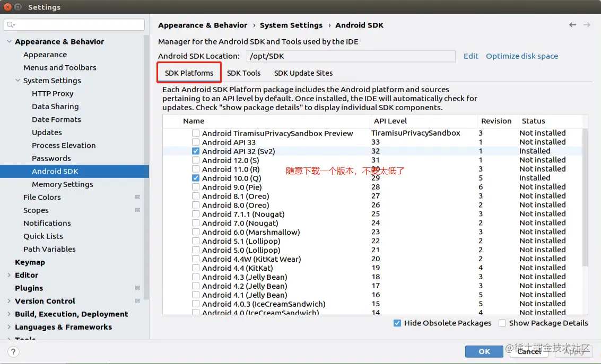
Task: Switch to the SDK Platforms tab
Action: click(189, 73)
